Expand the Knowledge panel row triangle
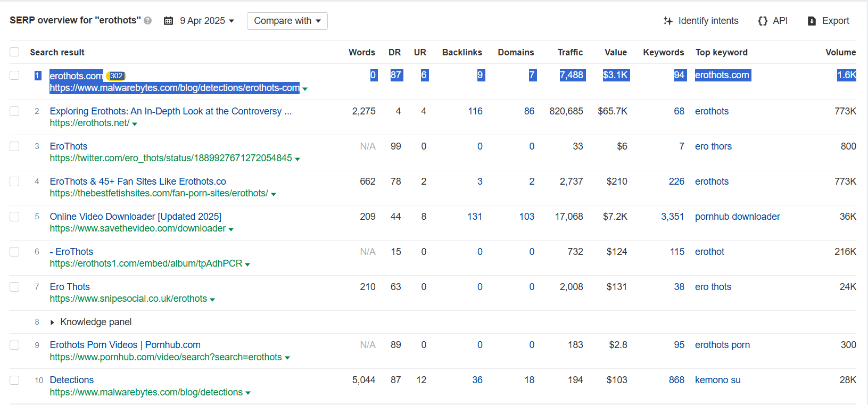The height and width of the screenshot is (405, 868). tap(52, 323)
